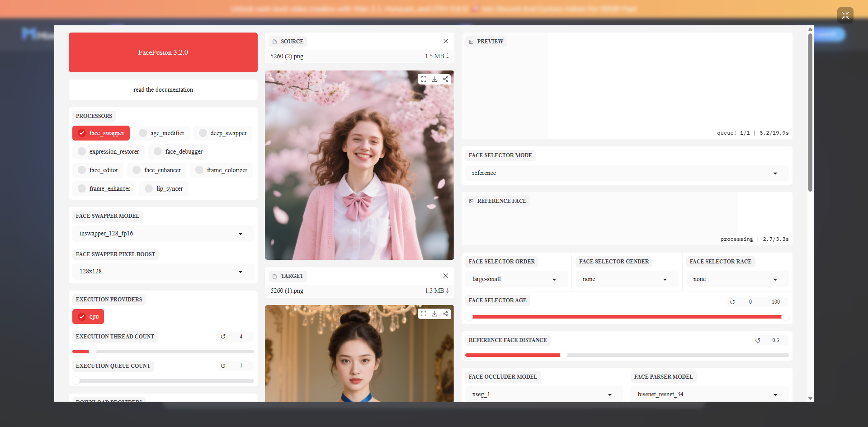Click the EXECUTION PROVIDERS label
This screenshot has height=427, width=868.
pos(109,300)
